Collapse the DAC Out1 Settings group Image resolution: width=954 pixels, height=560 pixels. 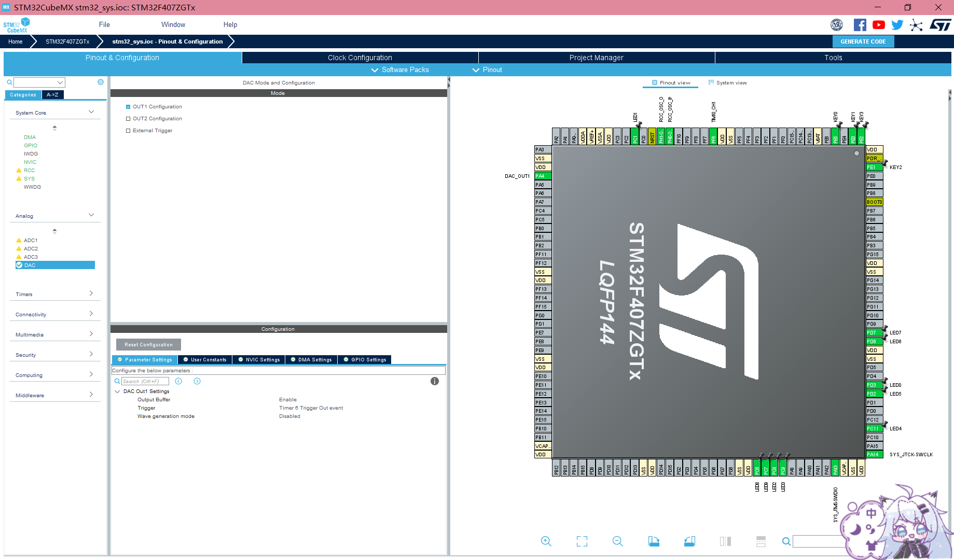(117, 391)
